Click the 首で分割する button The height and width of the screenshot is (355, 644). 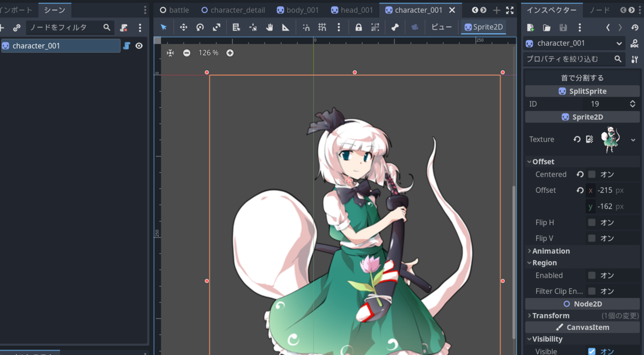pos(582,78)
